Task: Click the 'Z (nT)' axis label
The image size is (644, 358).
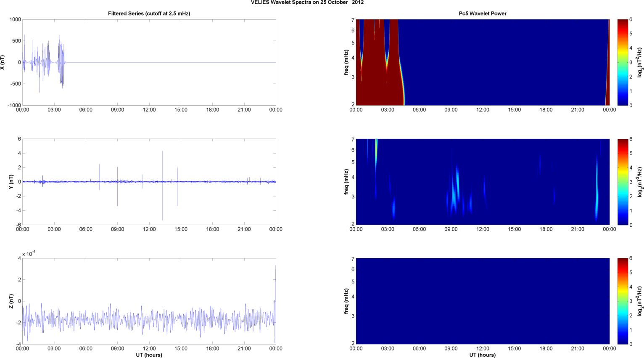Action: (x=11, y=301)
